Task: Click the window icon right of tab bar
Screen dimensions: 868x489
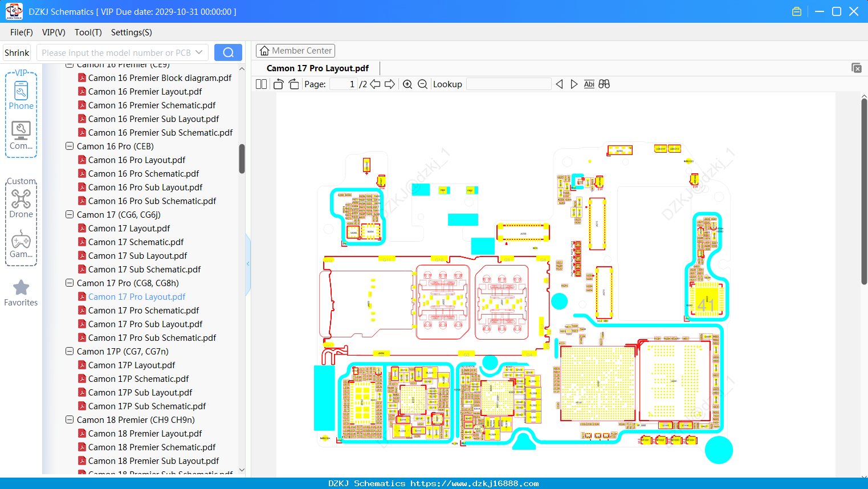Action: [857, 68]
